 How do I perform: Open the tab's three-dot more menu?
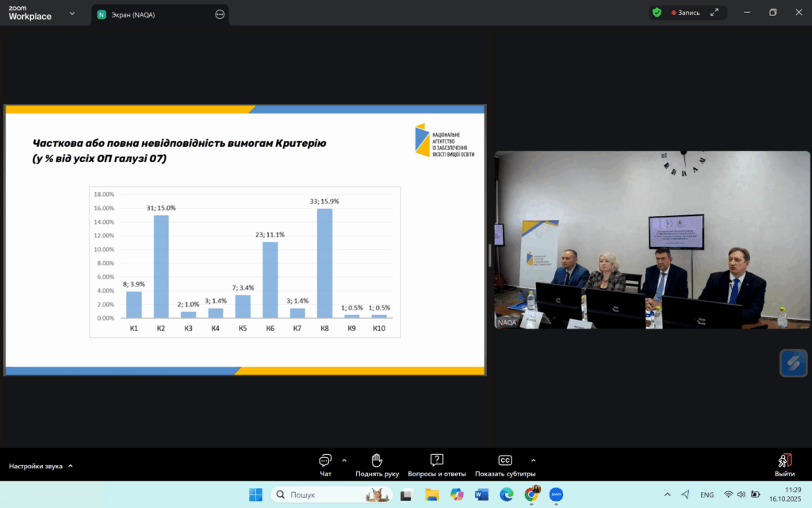220,13
